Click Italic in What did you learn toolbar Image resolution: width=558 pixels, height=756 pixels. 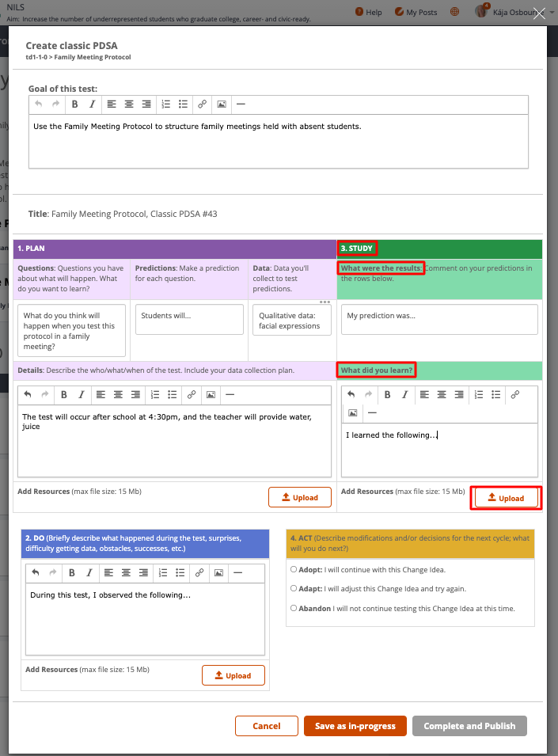tap(404, 395)
